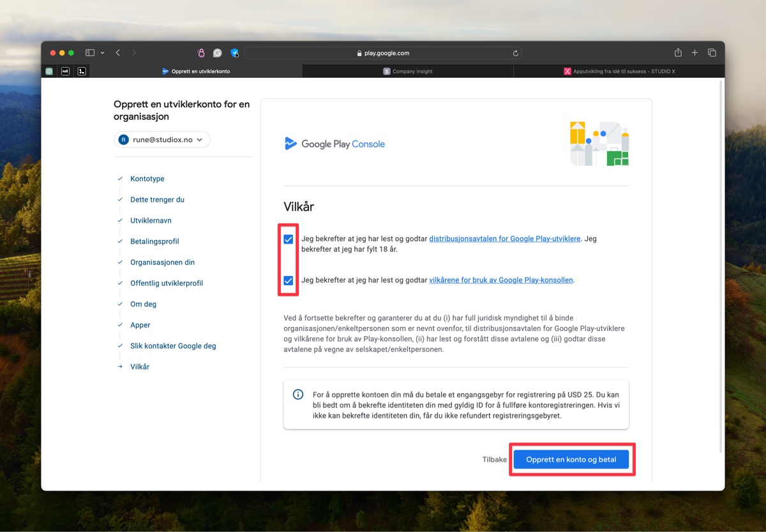Click the Safari share icon

coord(678,52)
